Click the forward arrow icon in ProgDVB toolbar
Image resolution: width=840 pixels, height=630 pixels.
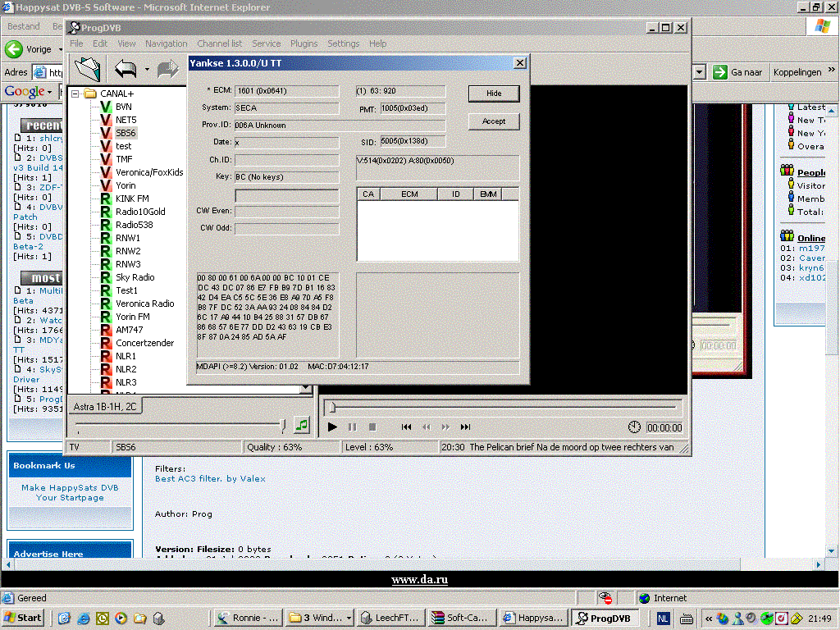click(167, 69)
